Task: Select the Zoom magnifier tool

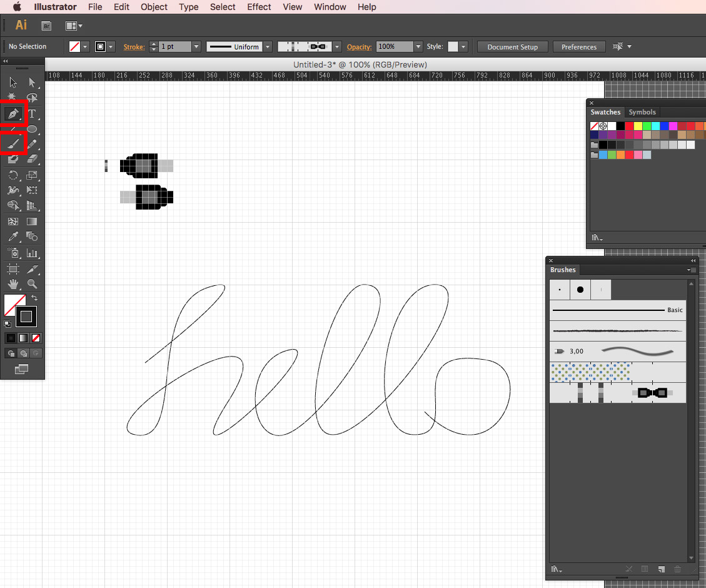Action: point(32,284)
